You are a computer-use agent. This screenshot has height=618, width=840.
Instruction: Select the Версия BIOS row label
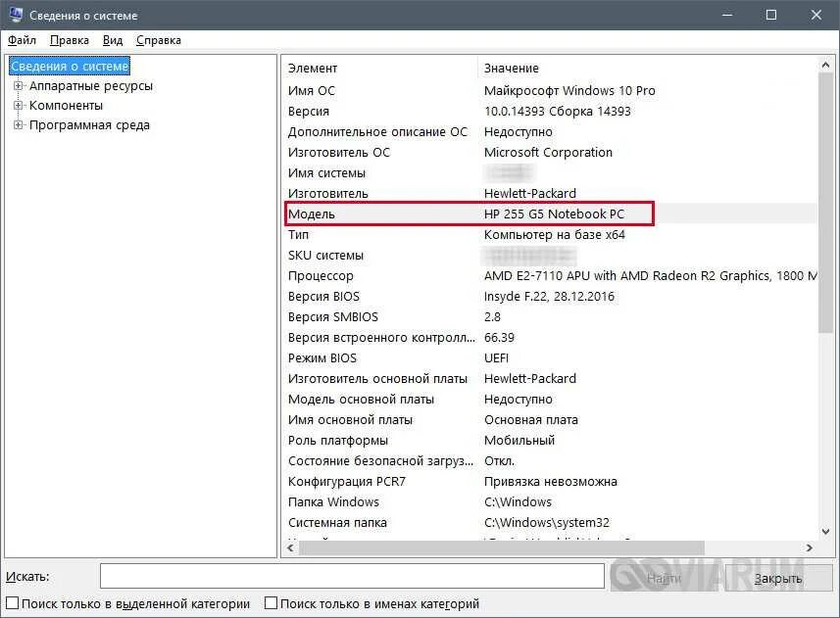click(x=323, y=297)
